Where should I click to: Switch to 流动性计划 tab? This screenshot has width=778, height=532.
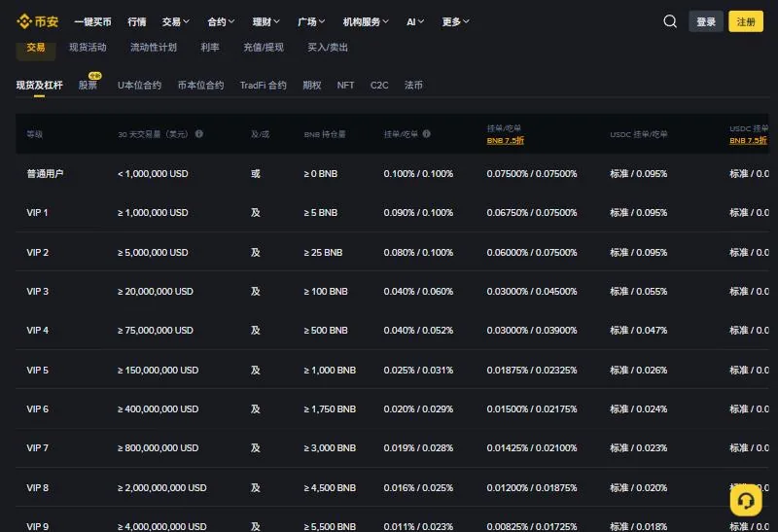click(154, 47)
